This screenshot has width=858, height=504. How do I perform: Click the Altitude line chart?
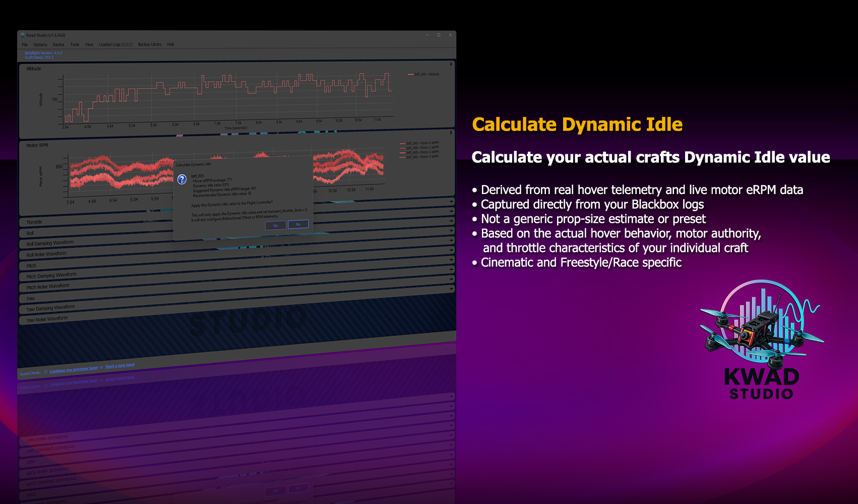(227, 98)
